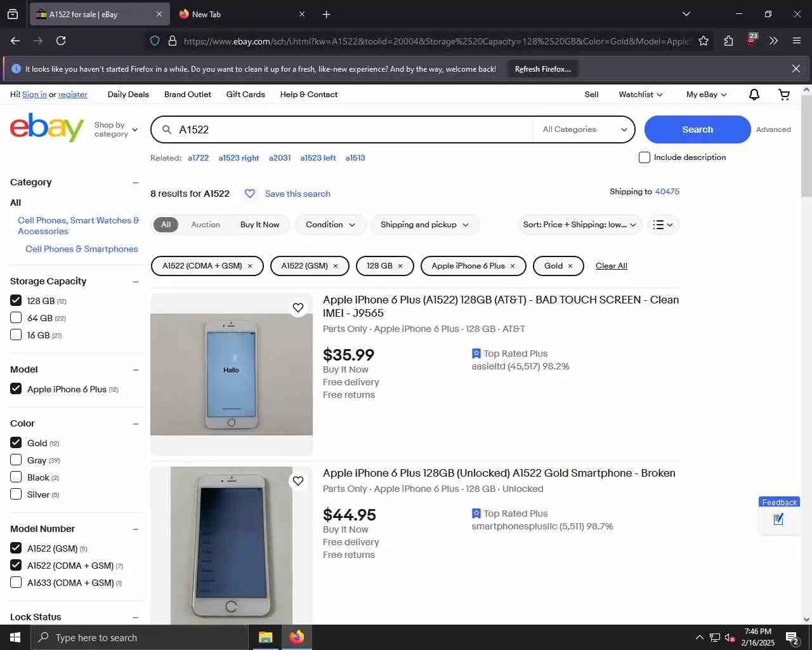
Task: Reload the page with the refresh icon
Action: (x=61, y=41)
